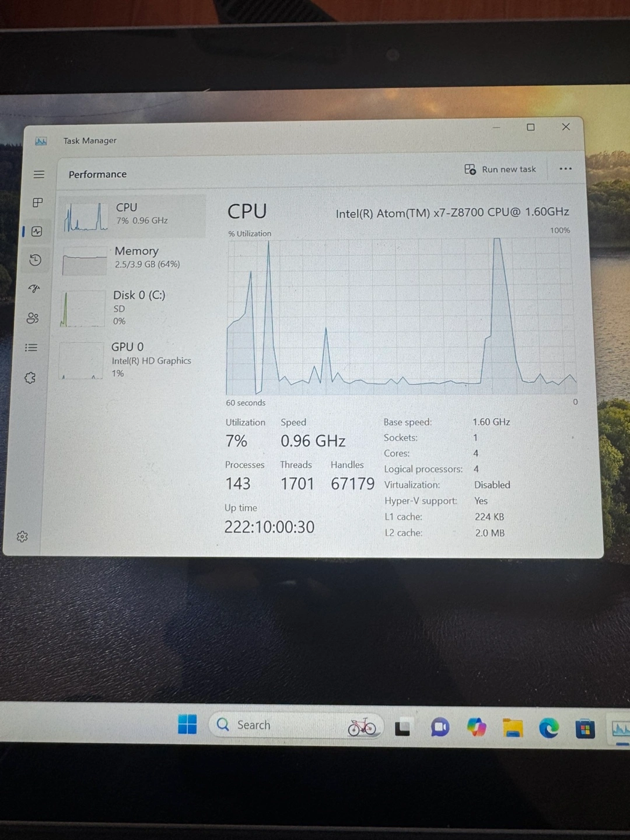The image size is (630, 840).
Task: Click the 143 processes count
Action: point(237,484)
